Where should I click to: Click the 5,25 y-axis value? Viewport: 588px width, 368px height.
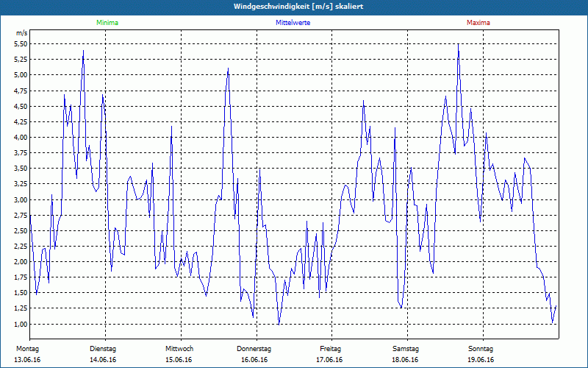coord(21,60)
